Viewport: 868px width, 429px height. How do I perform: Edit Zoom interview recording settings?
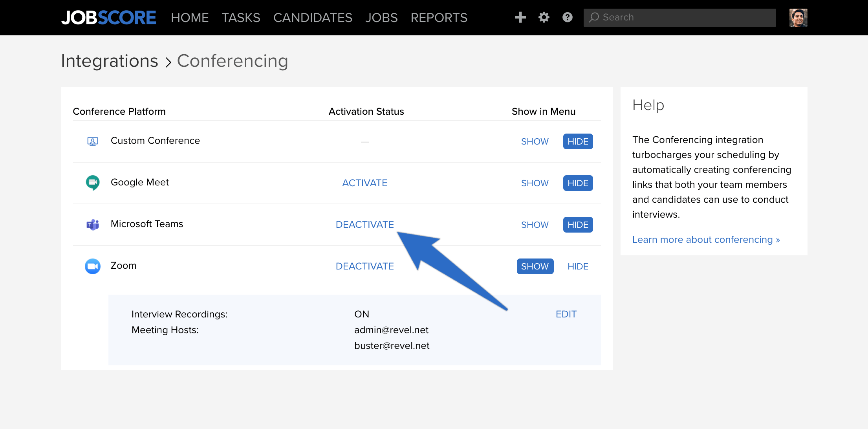(x=566, y=314)
